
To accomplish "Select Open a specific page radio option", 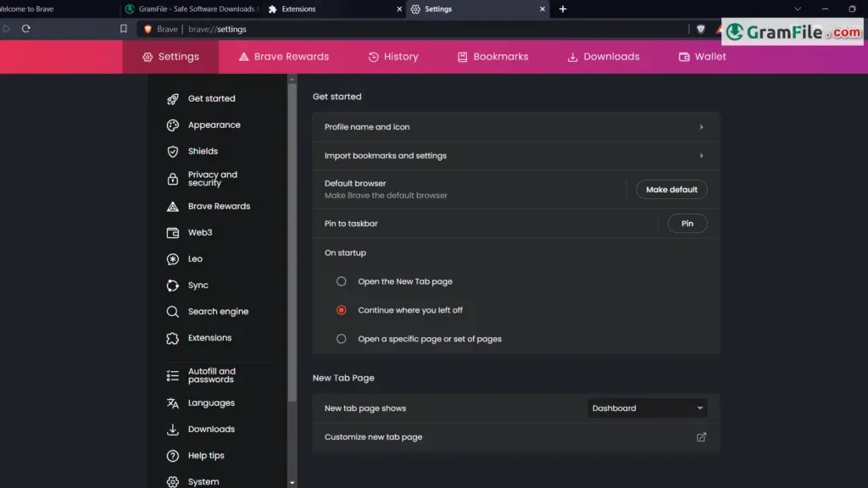I will [x=341, y=339].
